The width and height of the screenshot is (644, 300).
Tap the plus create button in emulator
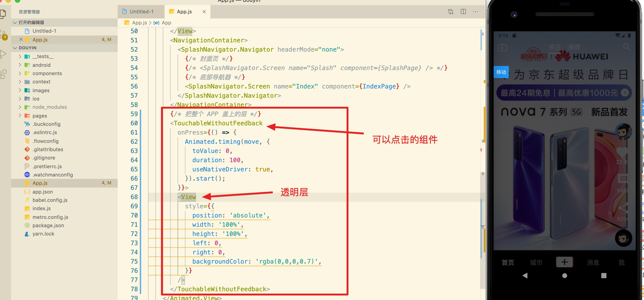(x=564, y=262)
